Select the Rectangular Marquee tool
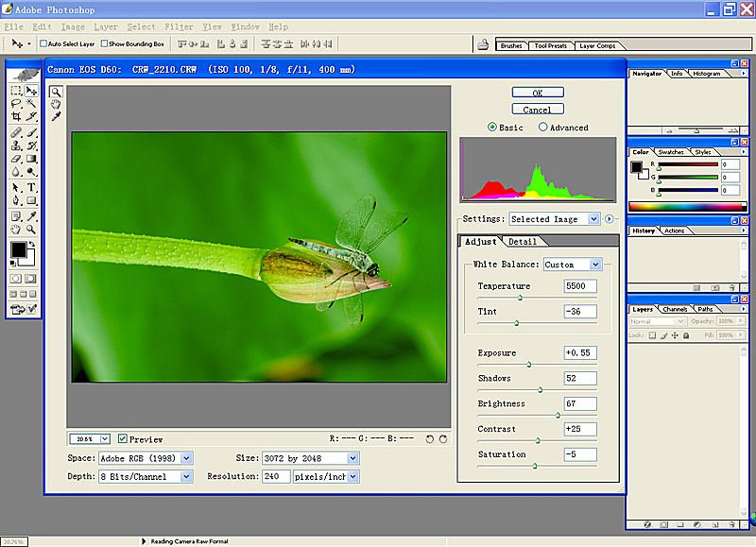This screenshot has width=756, height=547. coord(16,91)
